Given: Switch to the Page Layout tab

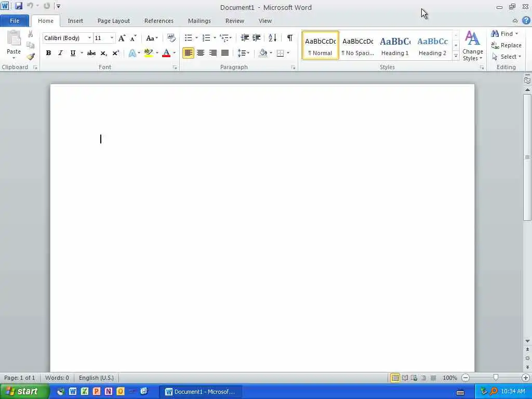Looking at the screenshot, I should (114, 21).
